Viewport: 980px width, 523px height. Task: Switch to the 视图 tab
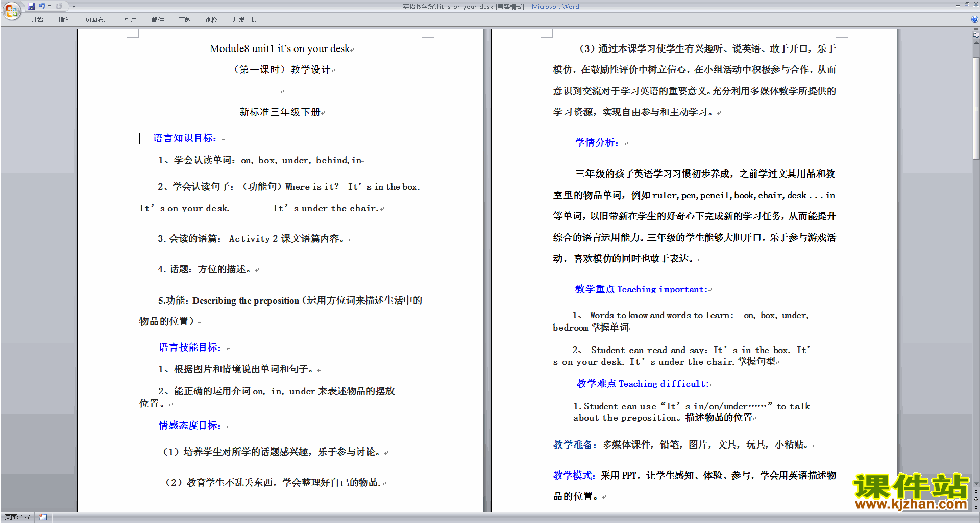(x=211, y=20)
